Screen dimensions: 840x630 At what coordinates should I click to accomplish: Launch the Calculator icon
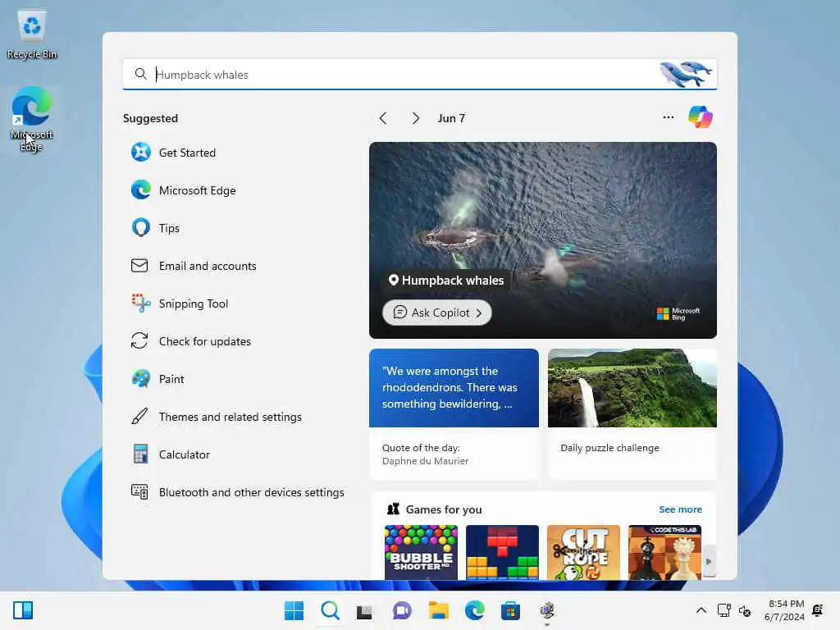pyautogui.click(x=140, y=454)
